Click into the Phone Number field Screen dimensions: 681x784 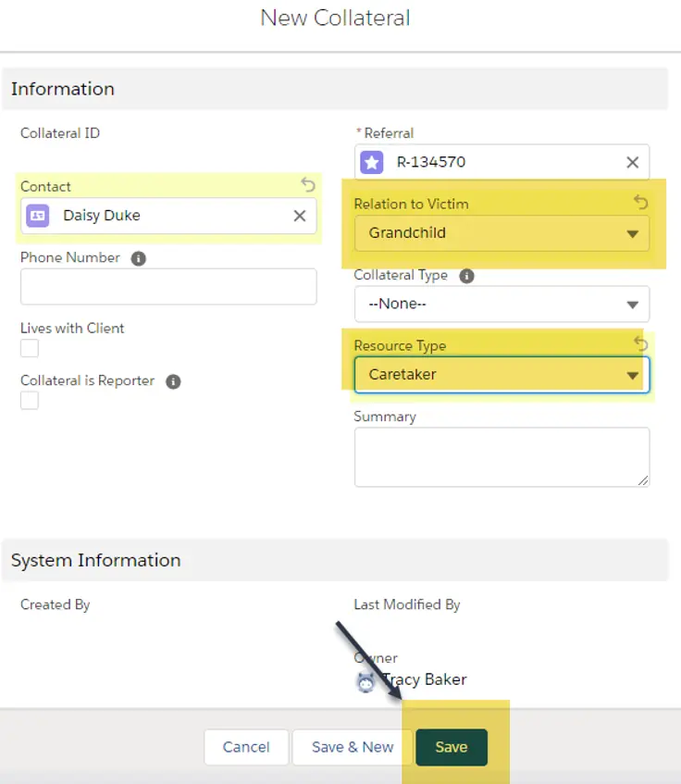coord(168,287)
